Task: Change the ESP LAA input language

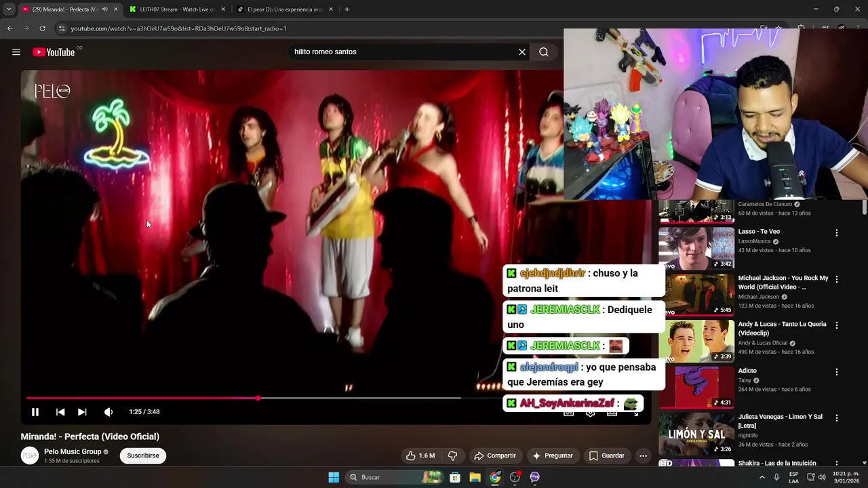Action: [793, 477]
